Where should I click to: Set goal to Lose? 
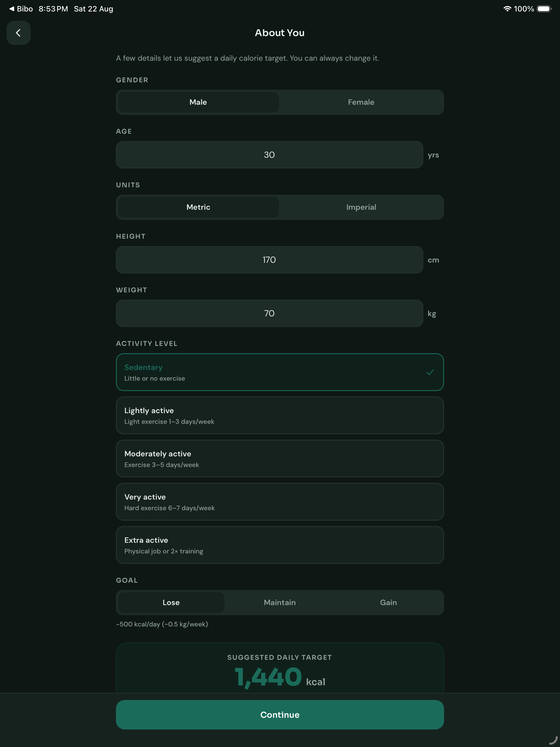(x=171, y=602)
